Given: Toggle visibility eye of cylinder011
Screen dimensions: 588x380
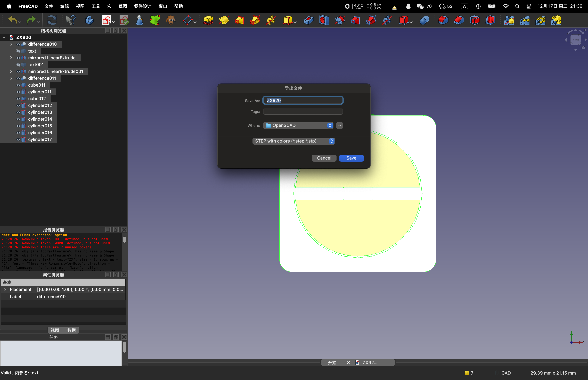Looking at the screenshot, I should [x=18, y=92].
